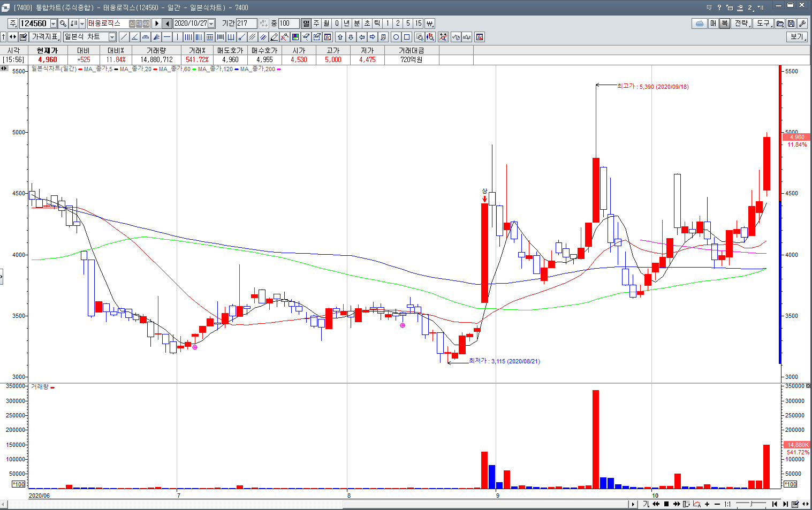The image size is (812, 510).
Task: Select the Q quarter period button
Action: (x=336, y=24)
